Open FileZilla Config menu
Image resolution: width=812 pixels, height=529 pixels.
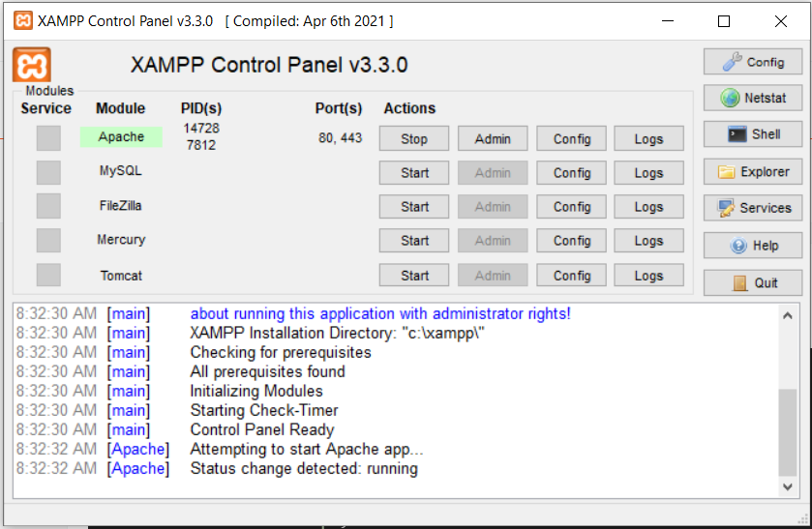coord(572,207)
